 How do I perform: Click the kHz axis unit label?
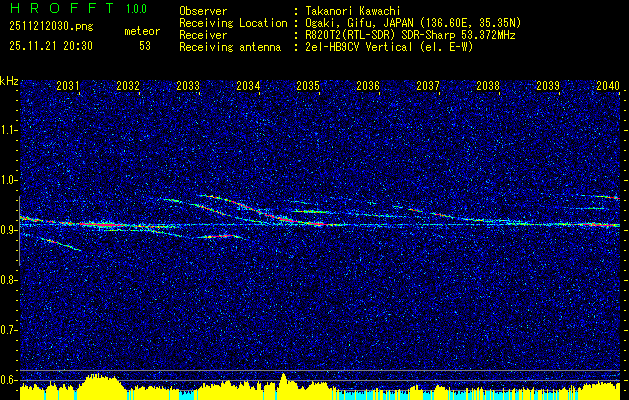pos(9,81)
